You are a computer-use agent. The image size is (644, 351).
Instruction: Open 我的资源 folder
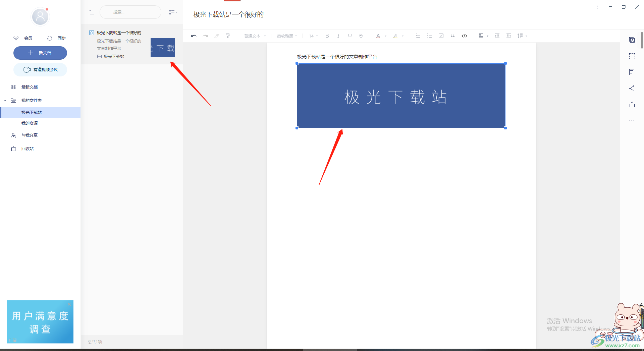(30, 123)
